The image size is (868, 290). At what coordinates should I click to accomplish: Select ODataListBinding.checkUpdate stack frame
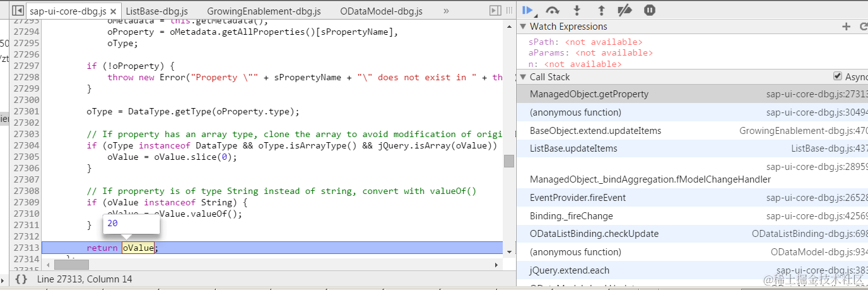(x=692, y=234)
